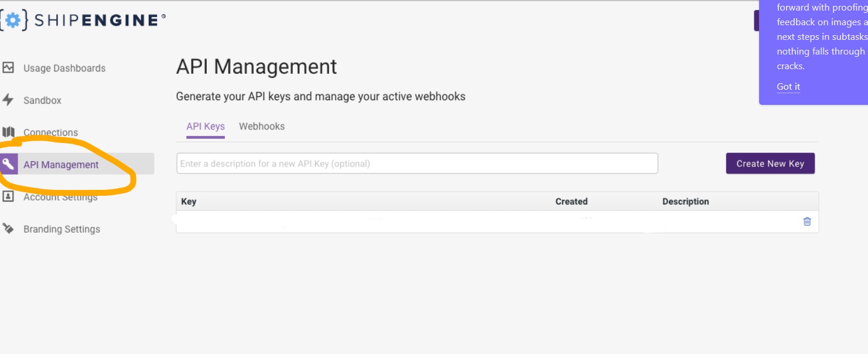
Task: Dismiss the tooltip with Got it
Action: coord(788,87)
